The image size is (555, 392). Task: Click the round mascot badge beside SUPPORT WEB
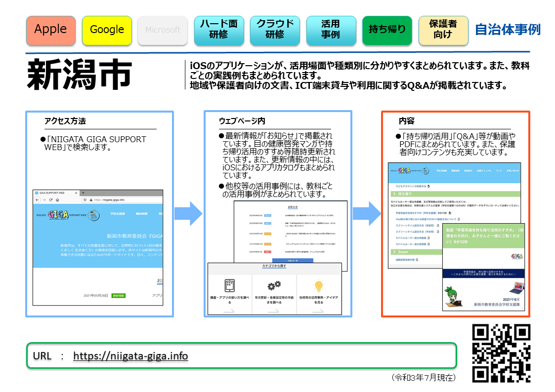[93, 215]
